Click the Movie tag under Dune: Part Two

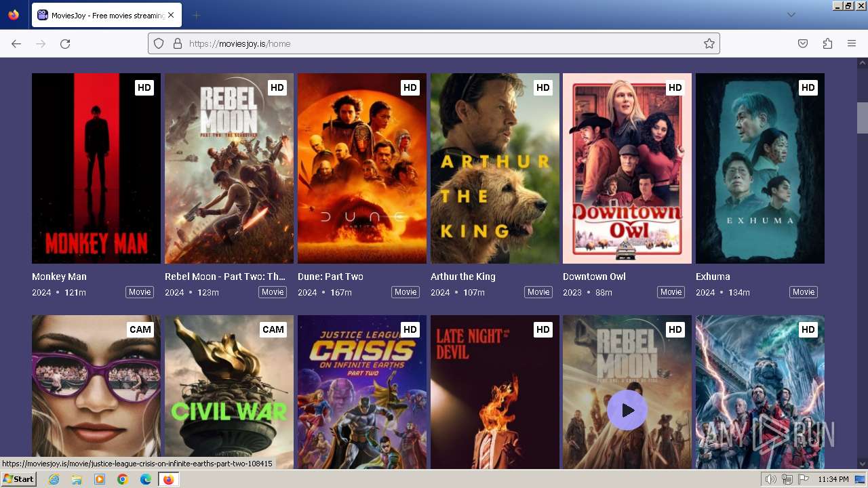click(406, 292)
